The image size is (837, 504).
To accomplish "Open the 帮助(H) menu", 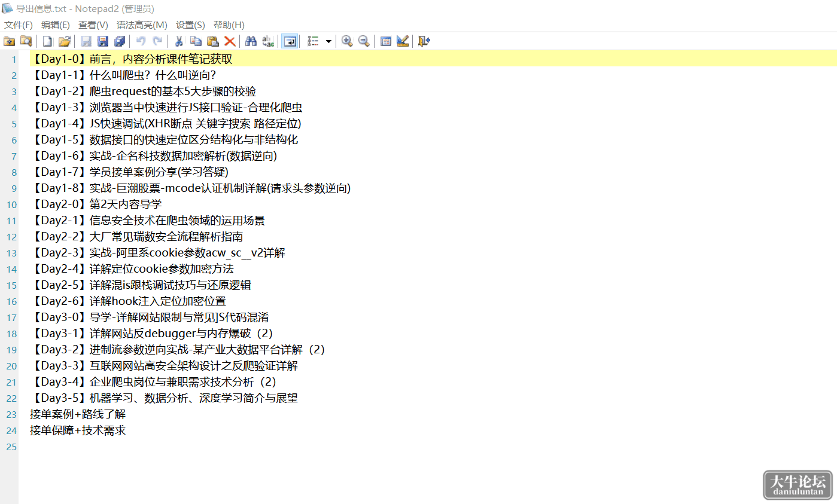I will (229, 25).
